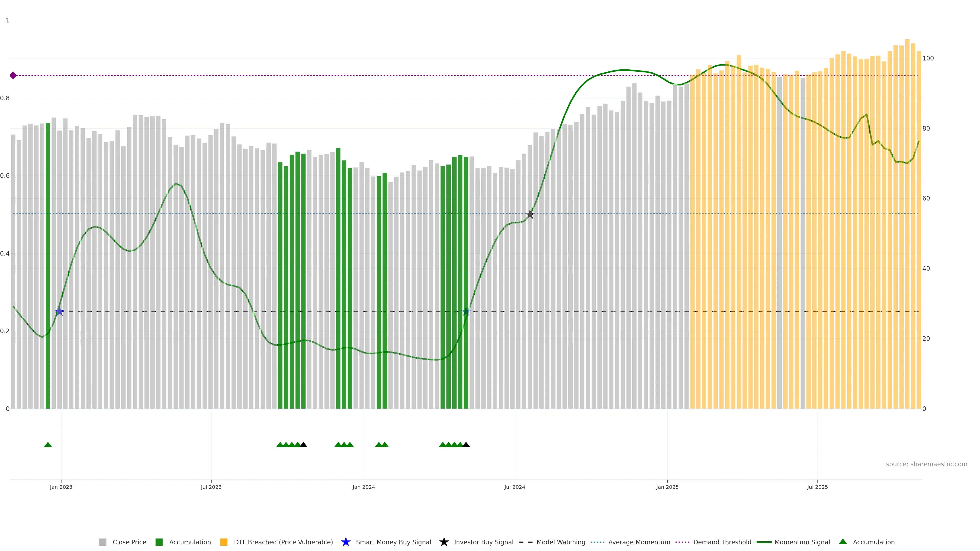
Task: Click the green Accumulation square swatch in legend
Action: [159, 542]
